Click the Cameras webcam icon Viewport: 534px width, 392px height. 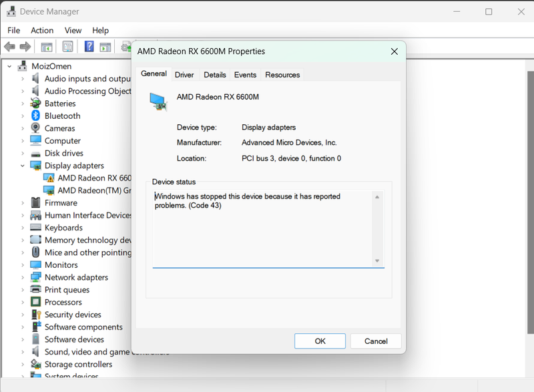[x=35, y=128]
